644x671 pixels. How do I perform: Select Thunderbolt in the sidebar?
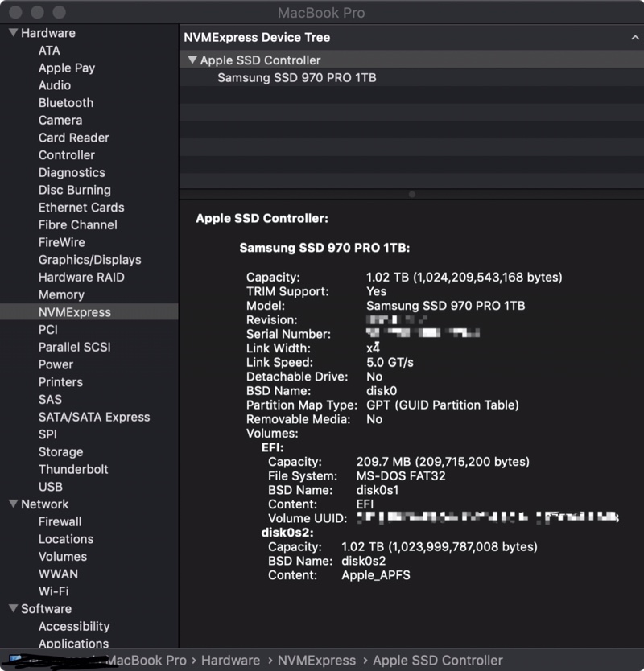(x=73, y=469)
